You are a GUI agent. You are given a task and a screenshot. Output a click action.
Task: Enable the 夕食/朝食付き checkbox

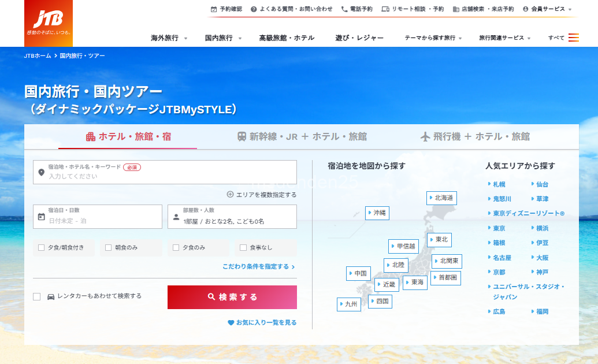click(41, 248)
